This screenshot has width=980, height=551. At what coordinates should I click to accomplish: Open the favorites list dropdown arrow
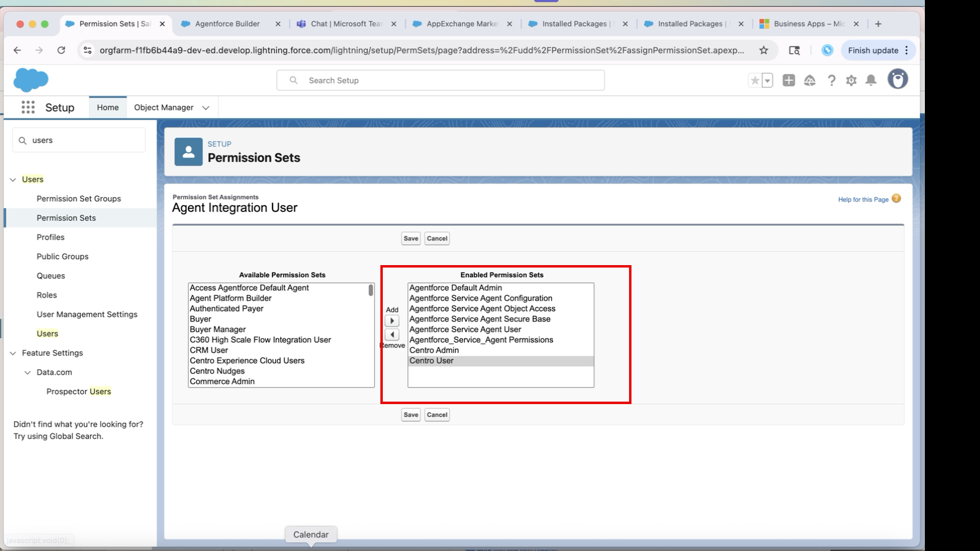pos(767,80)
